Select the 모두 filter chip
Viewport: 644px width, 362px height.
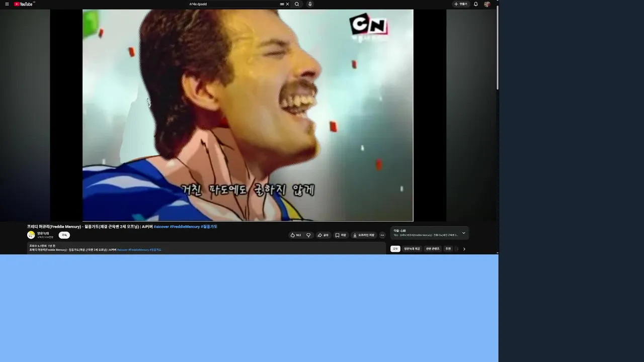pyautogui.click(x=395, y=249)
